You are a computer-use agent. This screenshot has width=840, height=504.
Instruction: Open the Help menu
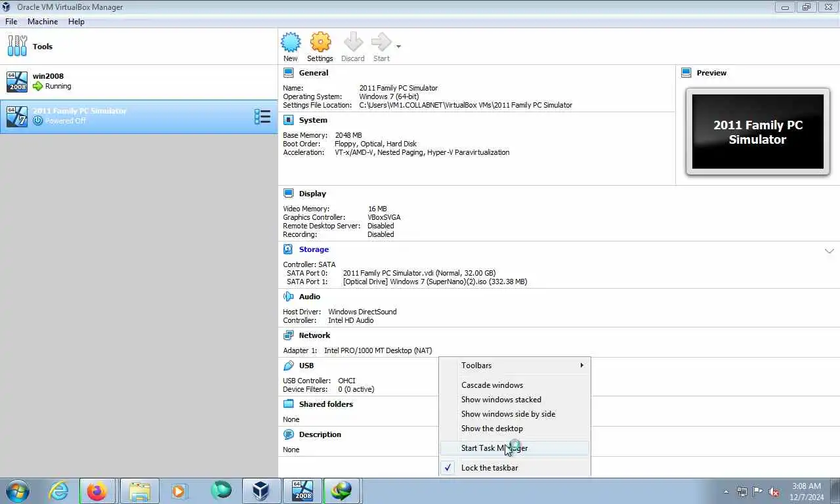76,22
